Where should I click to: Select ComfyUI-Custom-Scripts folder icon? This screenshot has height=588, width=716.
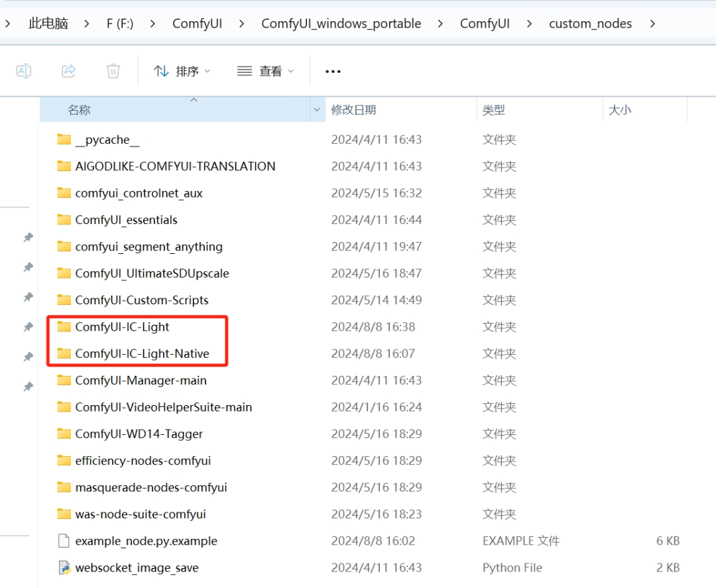tap(64, 300)
